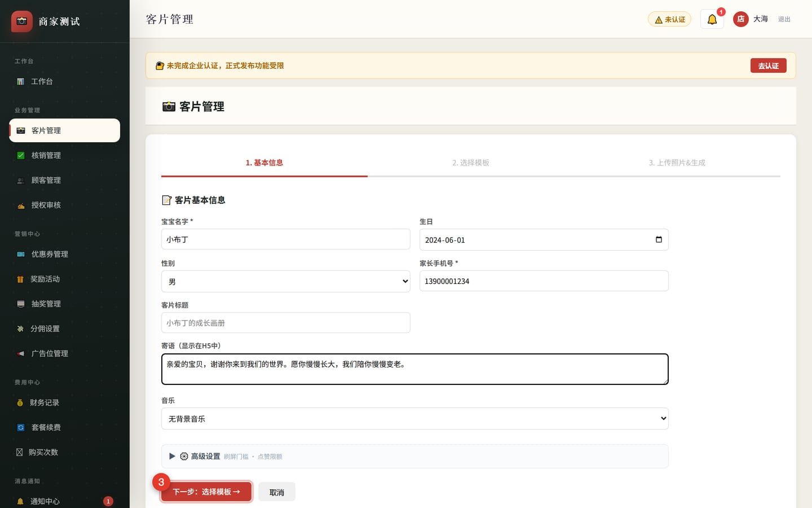Open the birthday calendar picker icon

click(659, 239)
